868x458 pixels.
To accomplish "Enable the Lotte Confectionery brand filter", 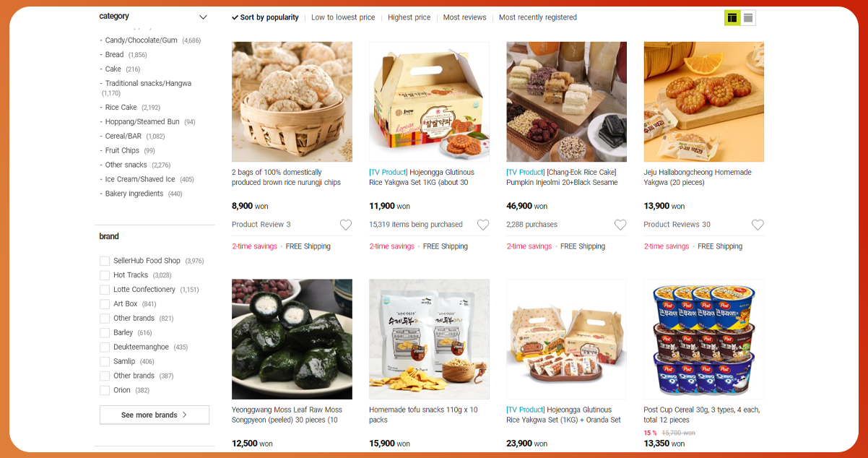I will (105, 290).
